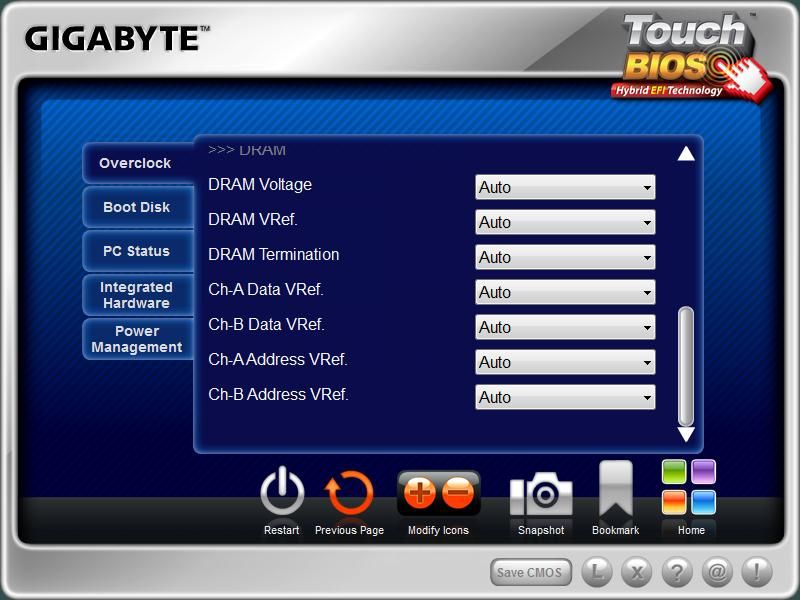Switch to the Overclock tab
Viewport: 800px width, 600px height.
pos(138,163)
